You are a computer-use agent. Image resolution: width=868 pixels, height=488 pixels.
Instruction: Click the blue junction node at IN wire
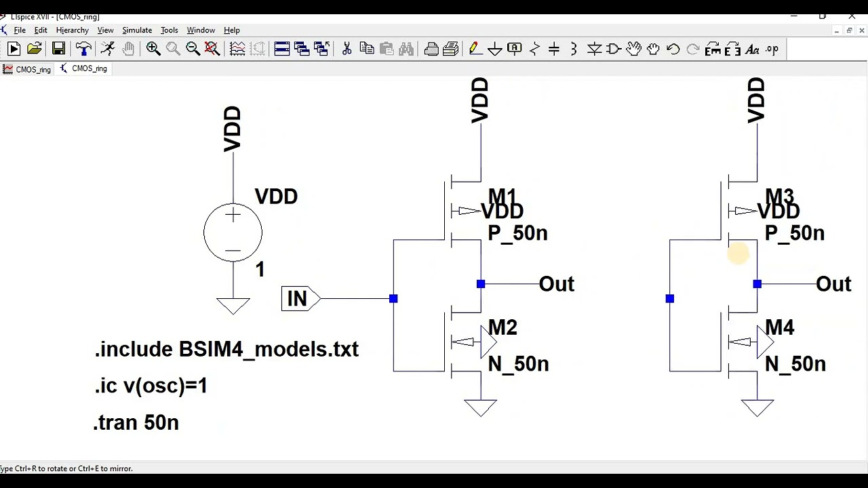[x=393, y=298]
